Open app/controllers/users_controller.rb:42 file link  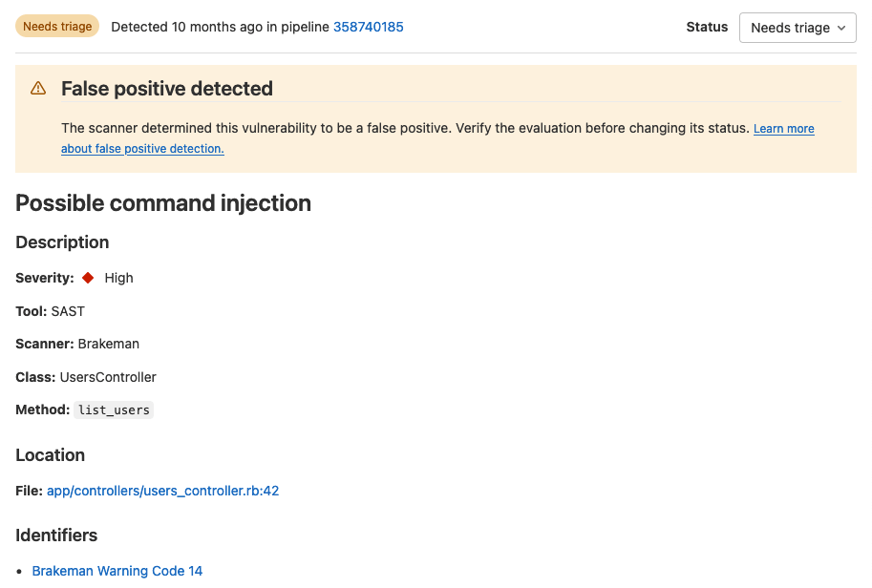162,490
